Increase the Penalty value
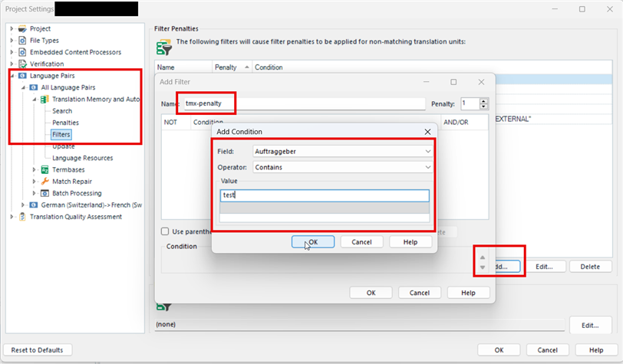 click(x=483, y=101)
